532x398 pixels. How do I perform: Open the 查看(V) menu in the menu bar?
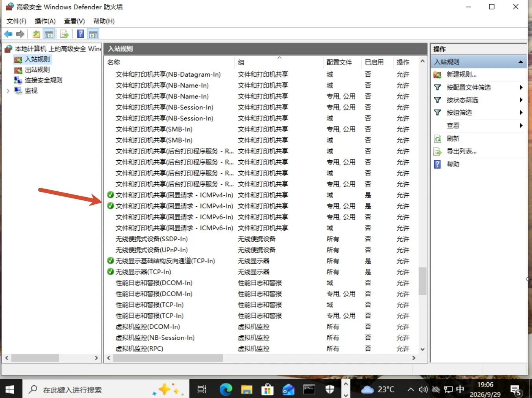pyautogui.click(x=74, y=21)
